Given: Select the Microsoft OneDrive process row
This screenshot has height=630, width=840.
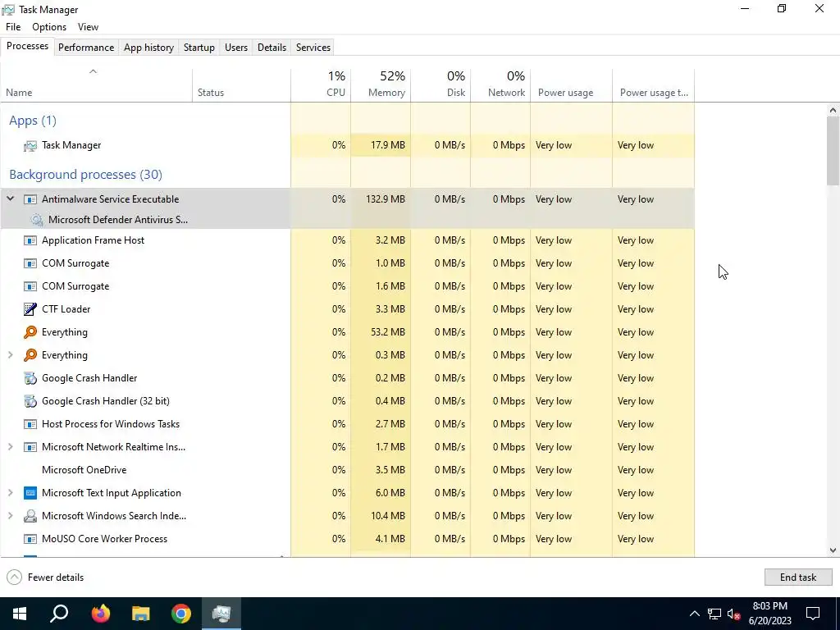Looking at the screenshot, I should pos(347,470).
